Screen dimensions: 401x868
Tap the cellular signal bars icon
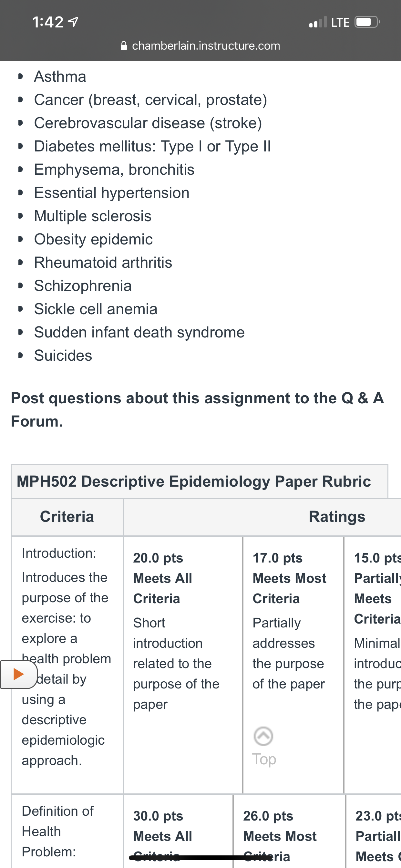pyautogui.click(x=318, y=22)
